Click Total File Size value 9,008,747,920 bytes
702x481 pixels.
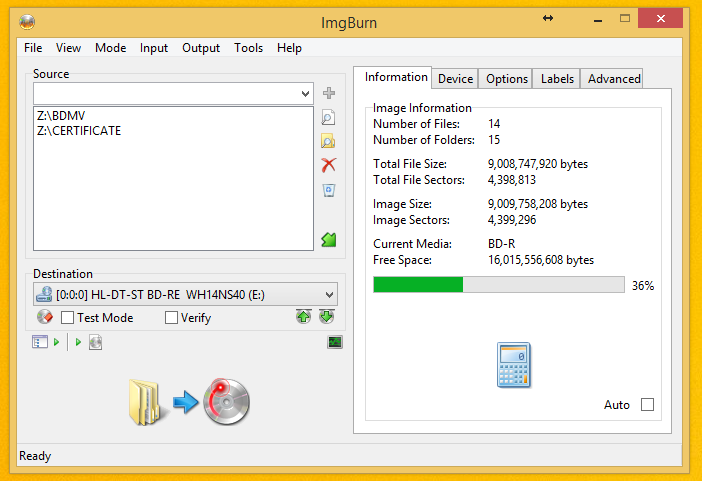click(538, 164)
